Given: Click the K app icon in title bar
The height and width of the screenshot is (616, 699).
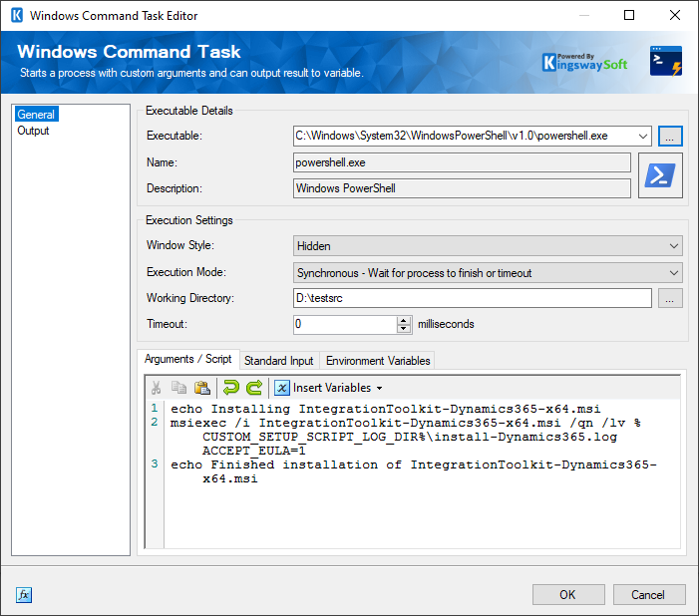Looking at the screenshot, I should [x=17, y=15].
